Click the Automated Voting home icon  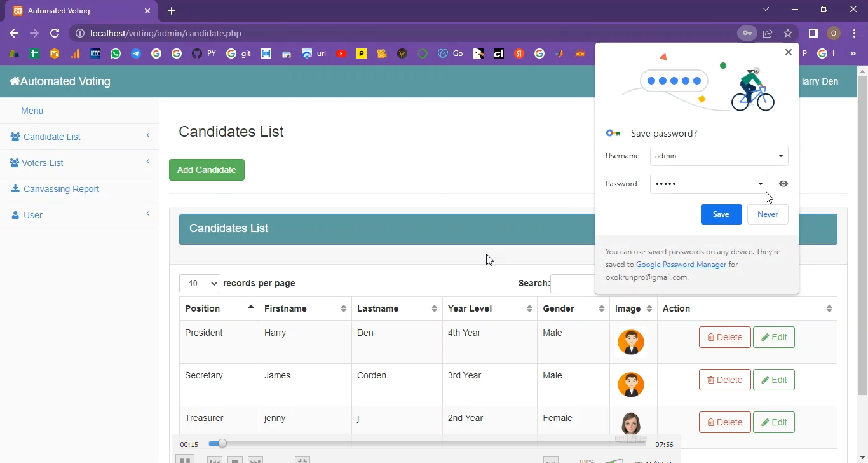pos(15,81)
